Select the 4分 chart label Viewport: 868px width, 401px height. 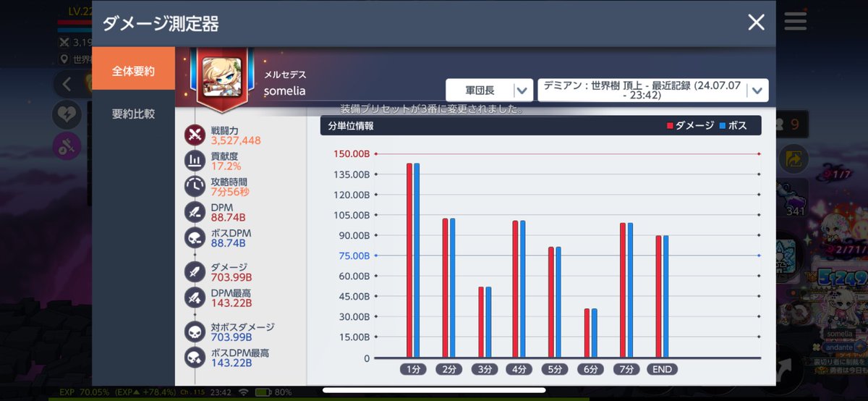(519, 369)
